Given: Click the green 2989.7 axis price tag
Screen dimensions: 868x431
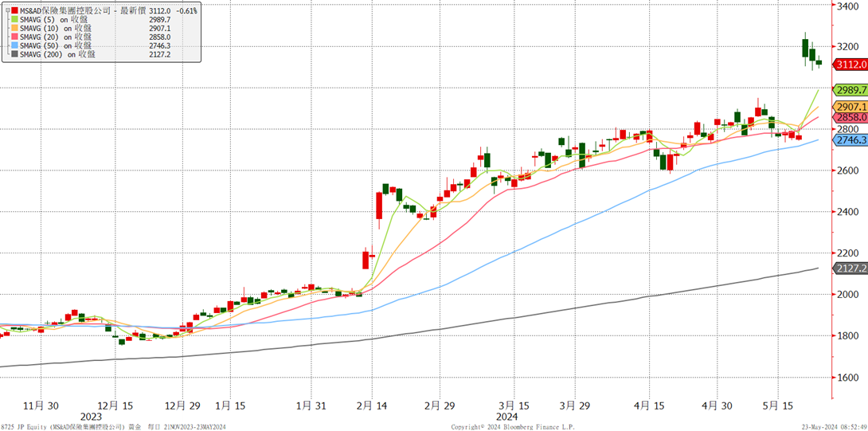Looking at the screenshot, I should point(850,90).
